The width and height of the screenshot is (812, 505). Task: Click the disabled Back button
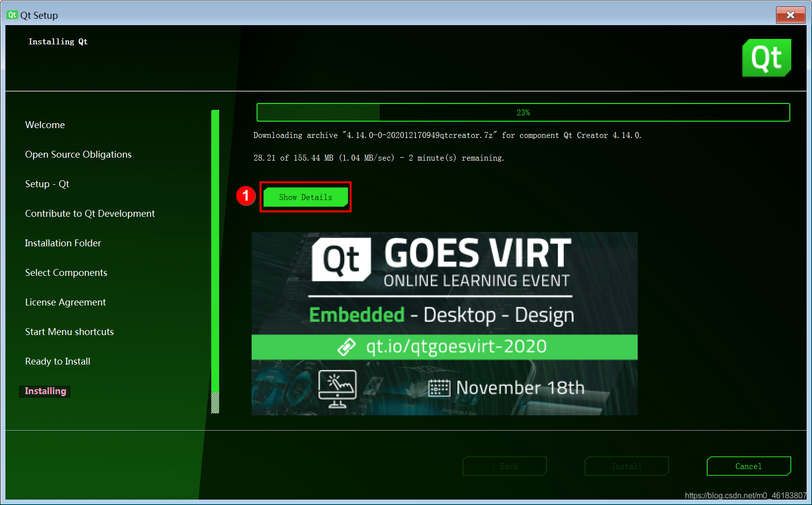(x=504, y=466)
